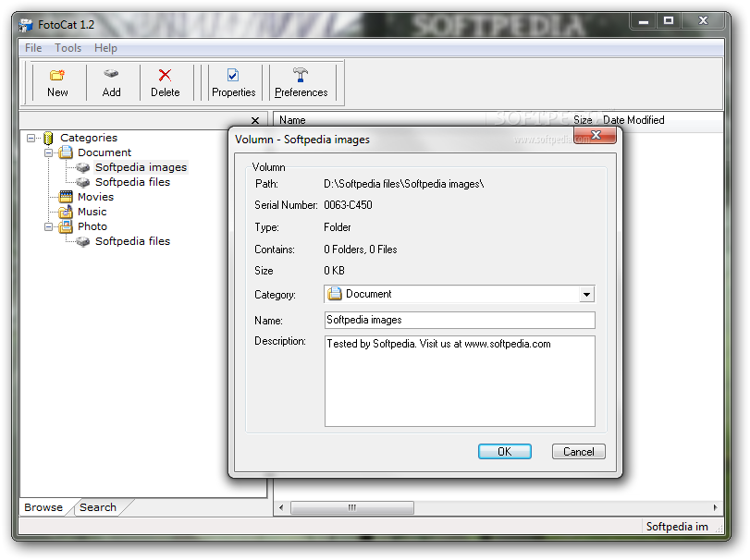Viewport: 750px width, 560px height.
Task: Click the Movies category film icon
Action: [x=66, y=197]
